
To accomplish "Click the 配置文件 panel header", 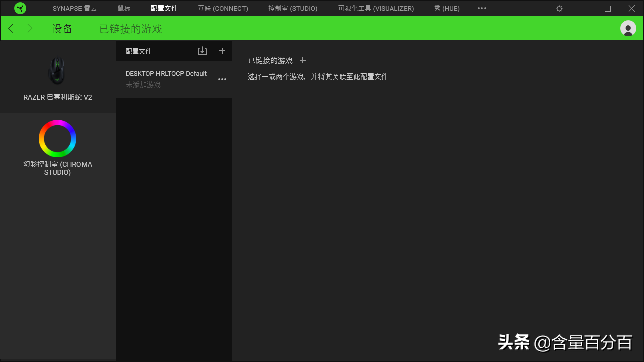I will [139, 51].
